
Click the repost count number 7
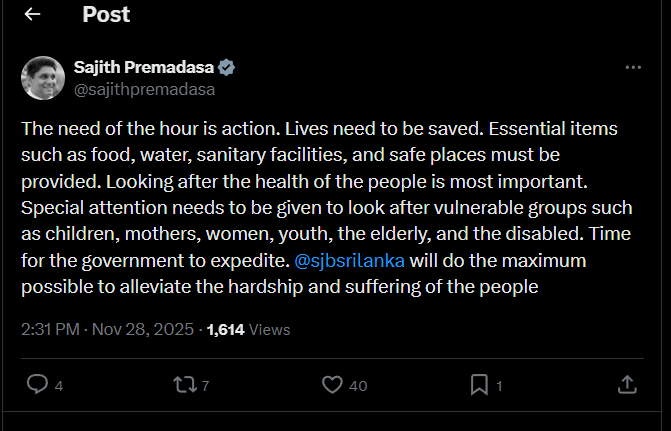(x=205, y=385)
